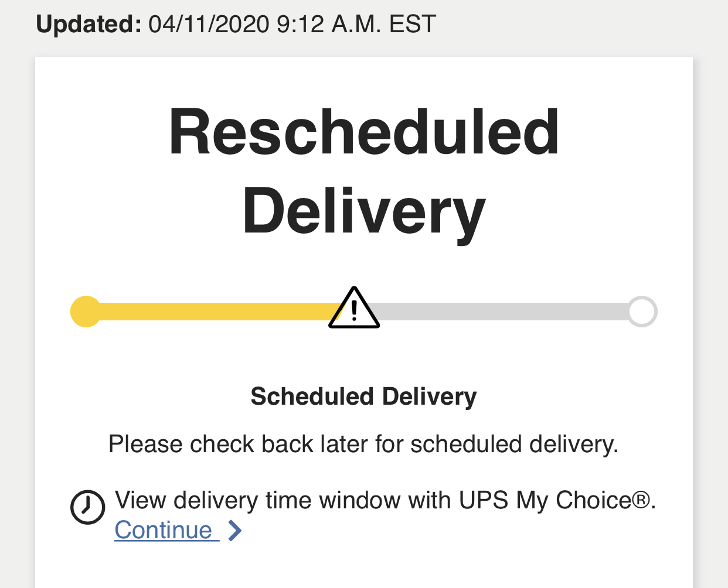Click the clock icon beside delivery window text

87,507
